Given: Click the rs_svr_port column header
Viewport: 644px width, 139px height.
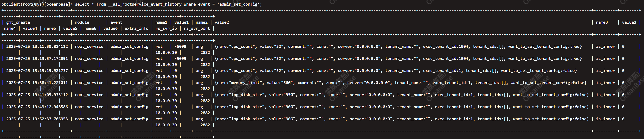Looking at the screenshot, I should coord(197,28).
